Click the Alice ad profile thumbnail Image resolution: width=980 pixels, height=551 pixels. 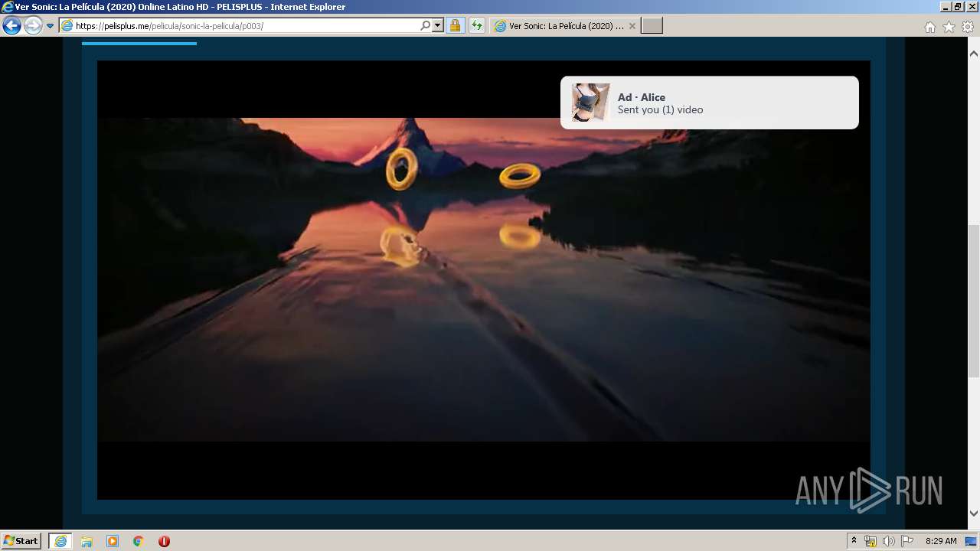pyautogui.click(x=591, y=103)
